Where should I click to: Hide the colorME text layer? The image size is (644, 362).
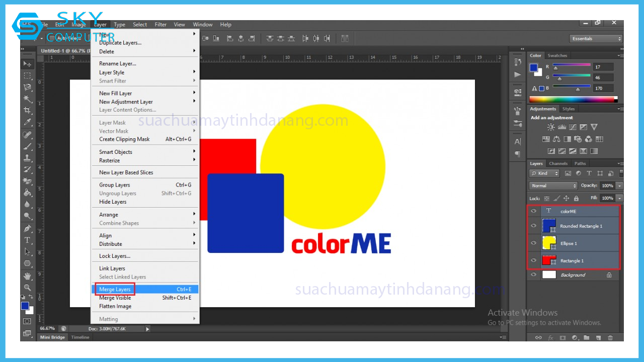click(534, 211)
